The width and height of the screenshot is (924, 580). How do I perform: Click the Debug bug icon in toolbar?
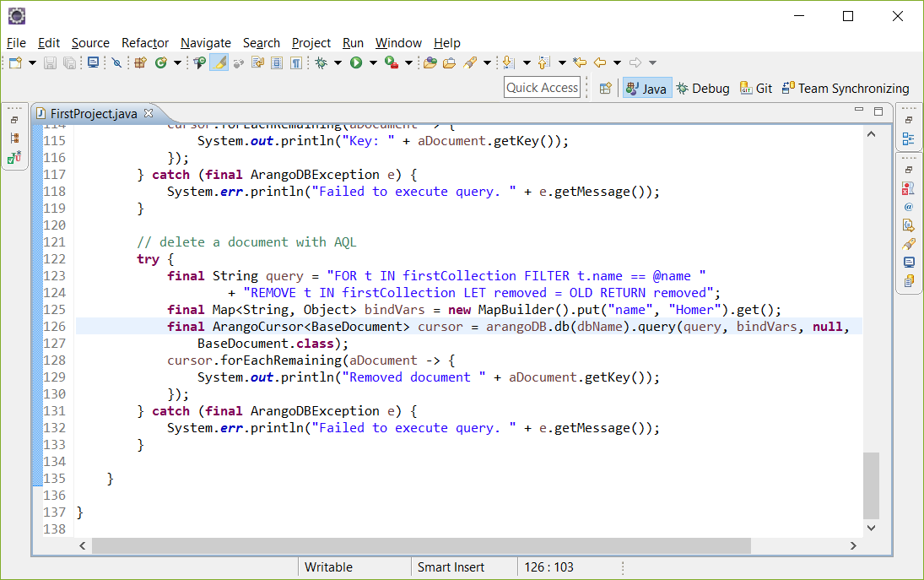coord(321,62)
